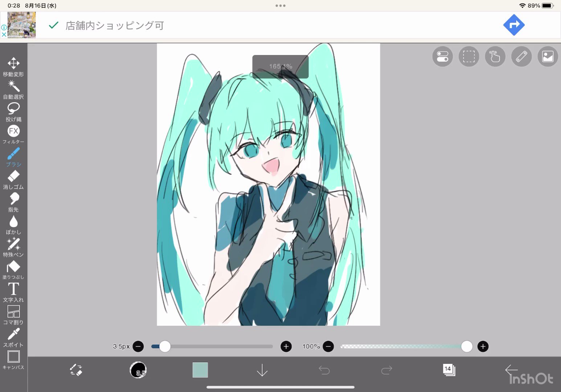
Task: Select the コマ割り frame divider tool
Action: pyautogui.click(x=13, y=315)
